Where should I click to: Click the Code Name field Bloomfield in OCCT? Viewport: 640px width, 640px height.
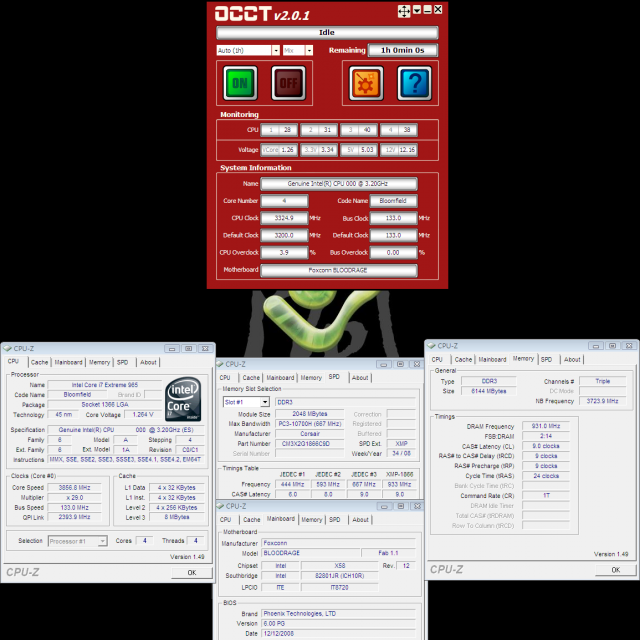[393, 201]
